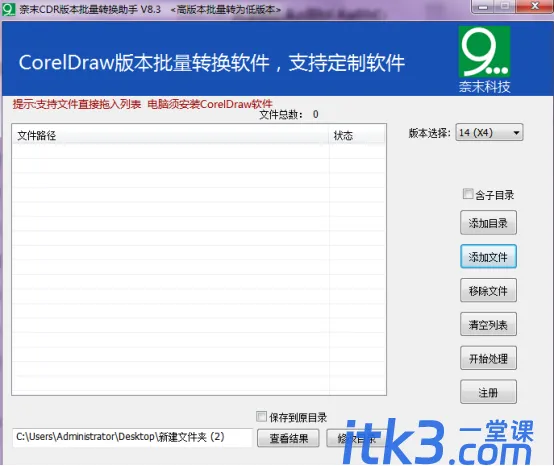Image resolution: width=554 pixels, height=466 pixels.
Task: Click the 清空列表 button
Action: coord(488,324)
